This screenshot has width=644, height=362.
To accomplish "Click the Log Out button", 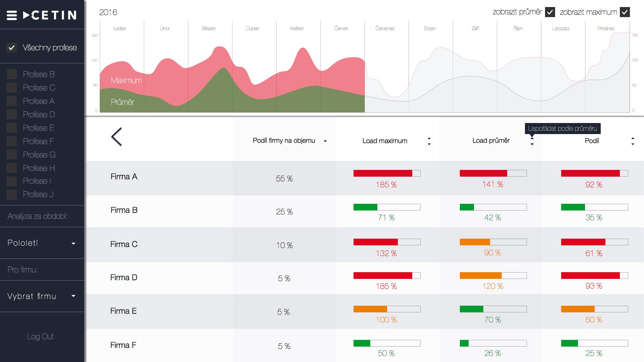I will pyautogui.click(x=41, y=336).
